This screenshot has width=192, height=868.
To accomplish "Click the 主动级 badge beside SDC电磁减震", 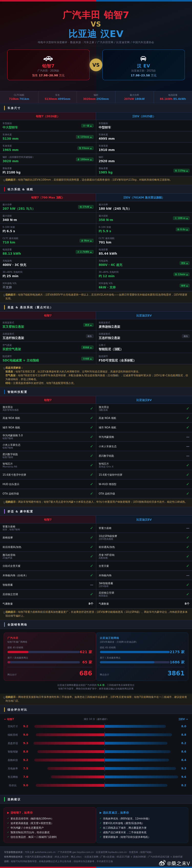I will [87, 359].
